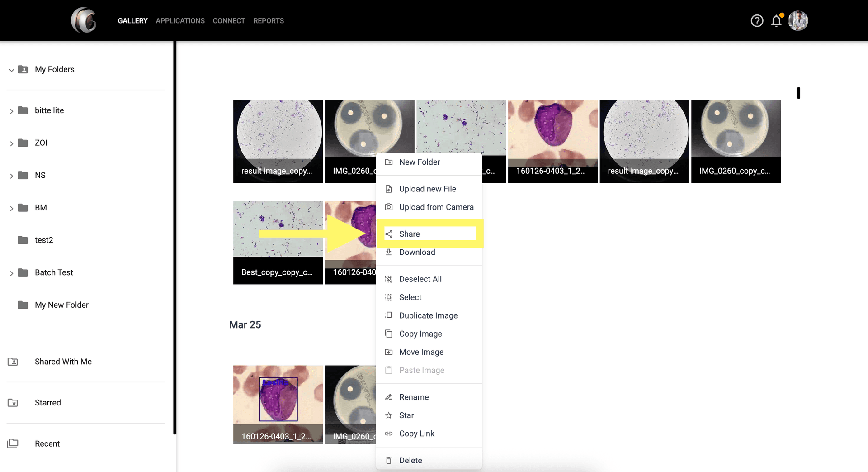
Task: Select Duplicate Image in context menu
Action: [428, 315]
